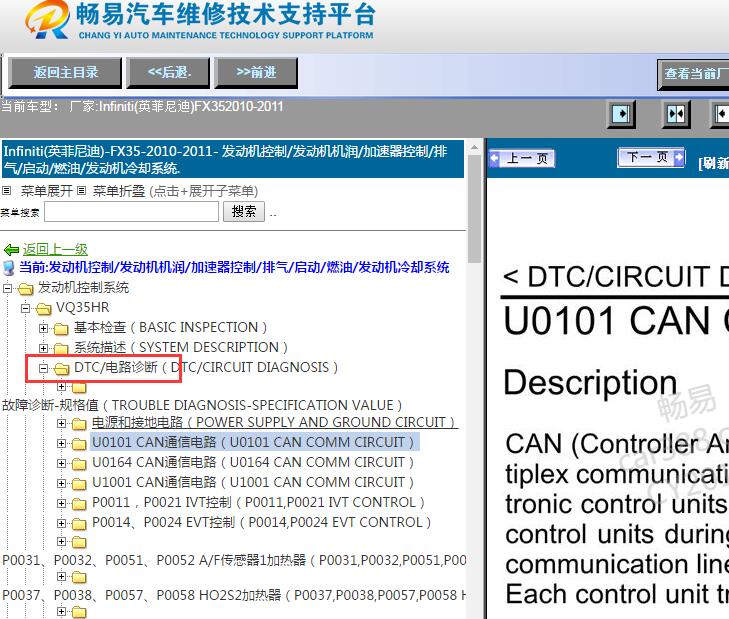The height and width of the screenshot is (619, 729).
Task: Click the right-arrow panel layout icon
Action: 622,113
